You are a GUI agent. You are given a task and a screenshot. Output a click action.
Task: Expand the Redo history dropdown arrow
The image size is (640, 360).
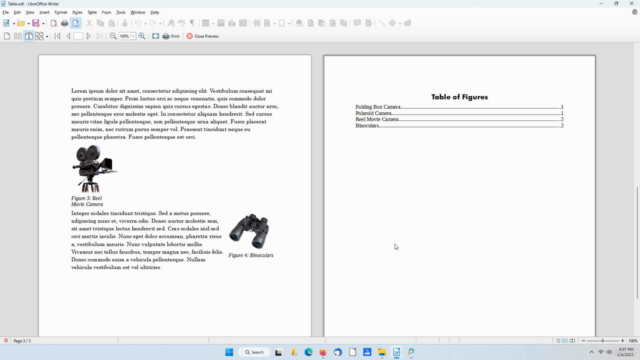[160, 23]
